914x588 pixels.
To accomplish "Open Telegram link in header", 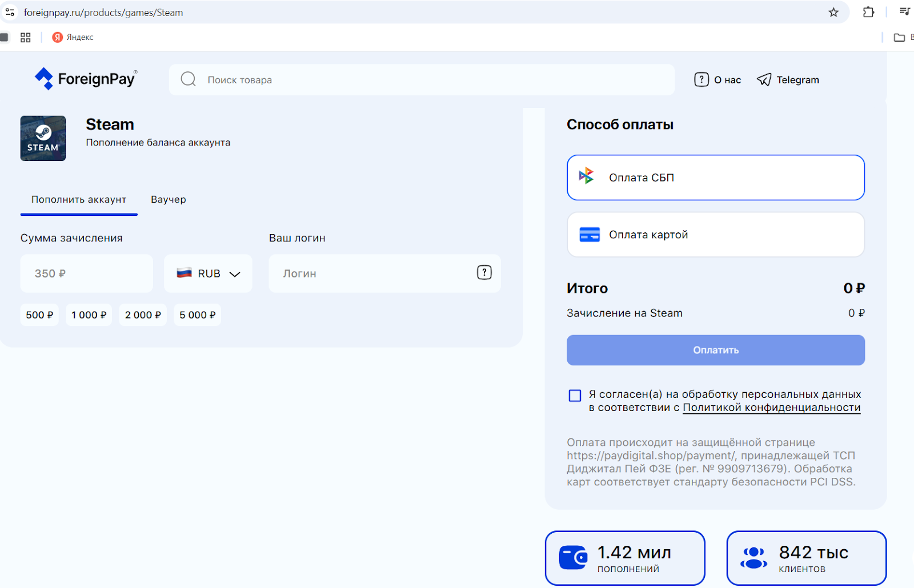I will coord(788,80).
